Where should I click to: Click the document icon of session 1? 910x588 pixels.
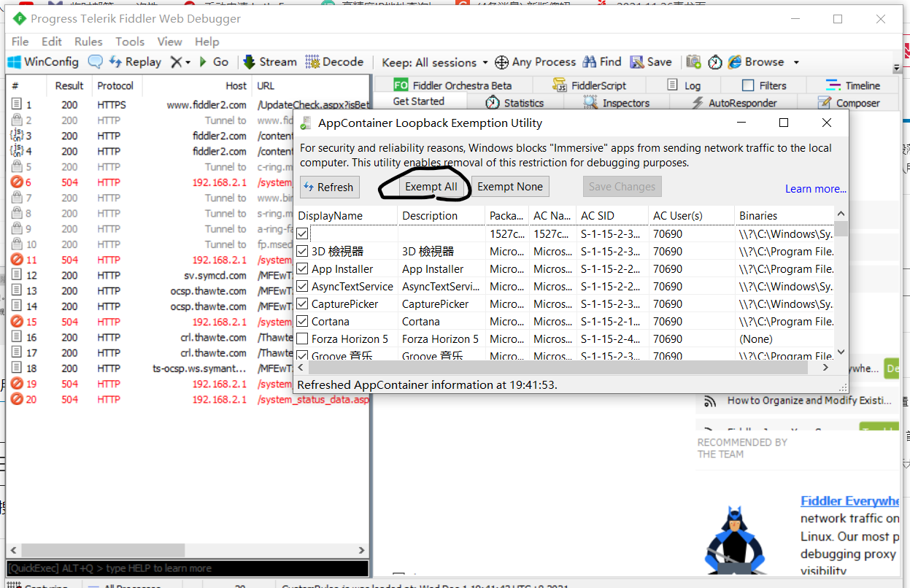tap(17, 105)
